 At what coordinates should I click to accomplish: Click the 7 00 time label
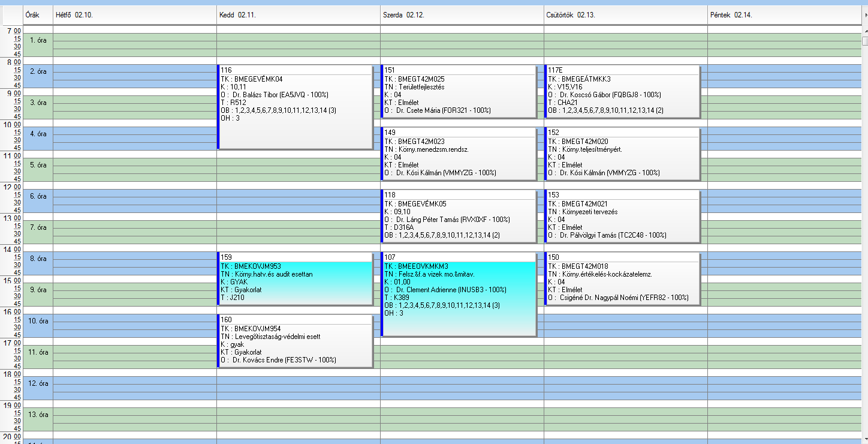click(14, 31)
